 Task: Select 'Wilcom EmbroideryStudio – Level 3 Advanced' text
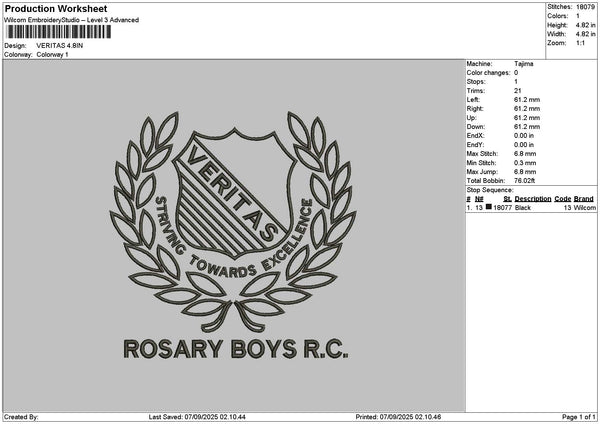71,20
